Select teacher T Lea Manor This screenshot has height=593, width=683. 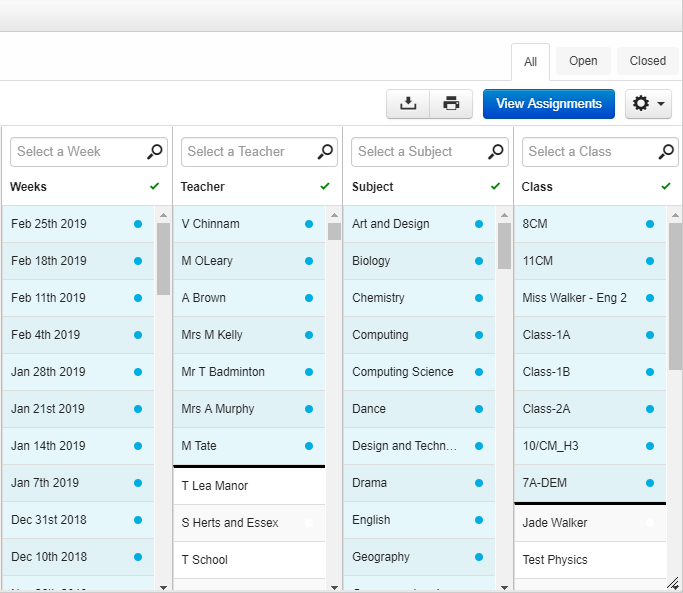coord(249,486)
